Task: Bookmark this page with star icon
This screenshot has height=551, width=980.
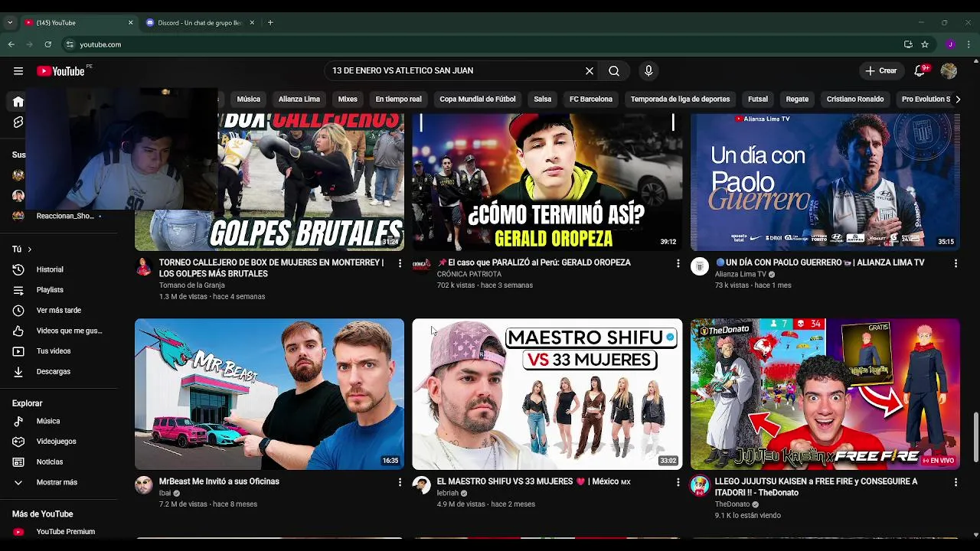Action: pyautogui.click(x=925, y=44)
